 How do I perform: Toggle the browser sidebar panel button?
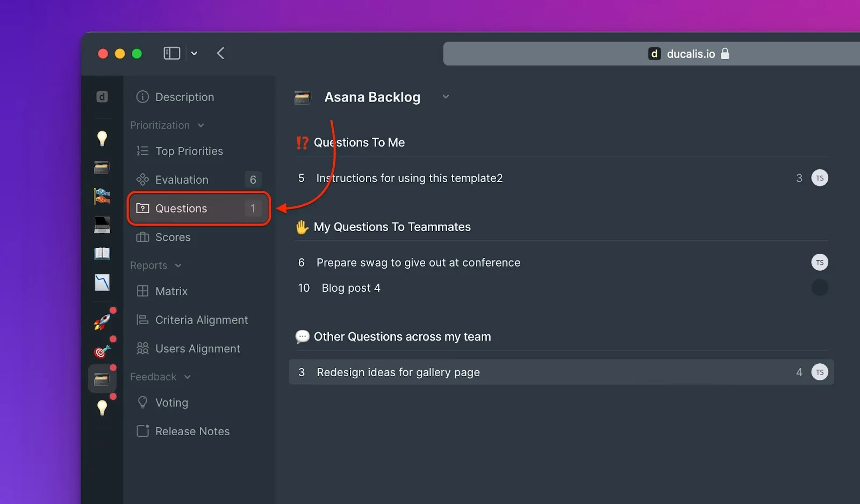[x=171, y=53]
